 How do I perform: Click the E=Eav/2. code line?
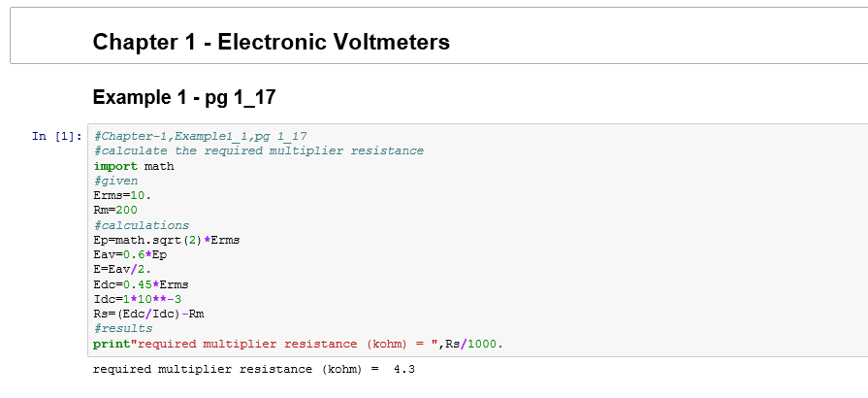tap(122, 270)
